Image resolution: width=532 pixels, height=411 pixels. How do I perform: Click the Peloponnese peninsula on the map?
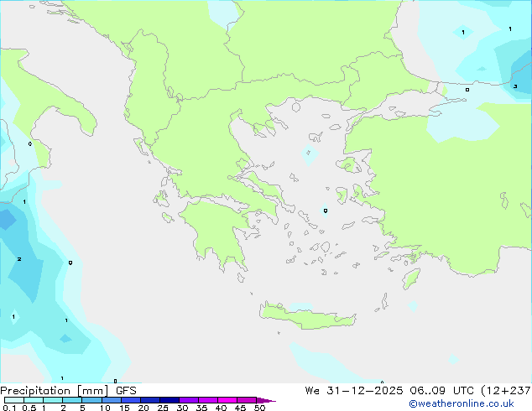(x=217, y=231)
